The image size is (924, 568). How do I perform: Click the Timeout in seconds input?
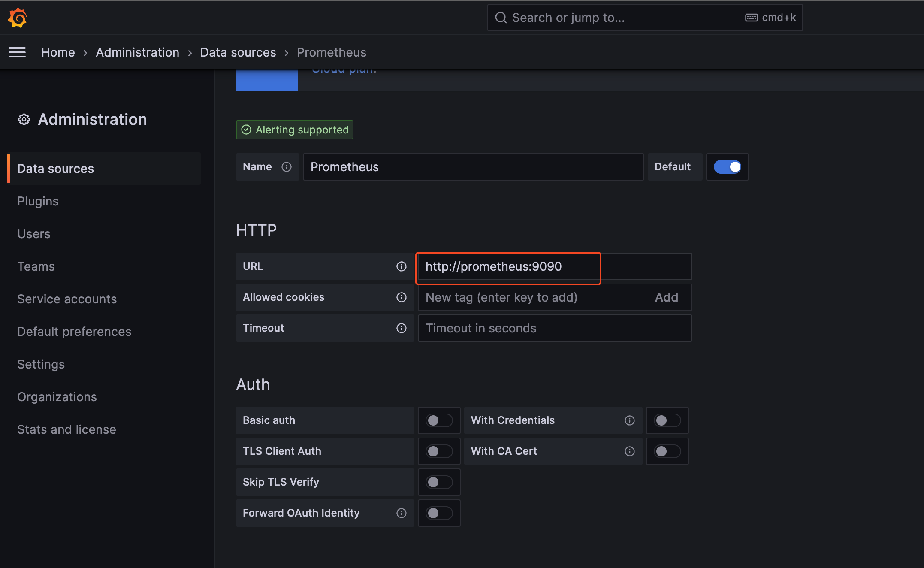554,328
